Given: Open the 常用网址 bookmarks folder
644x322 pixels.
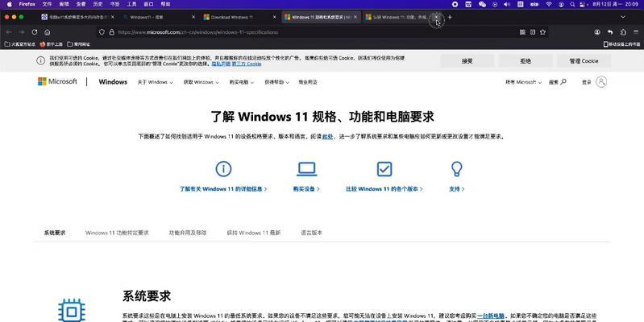Looking at the screenshot, I should click(78, 44).
